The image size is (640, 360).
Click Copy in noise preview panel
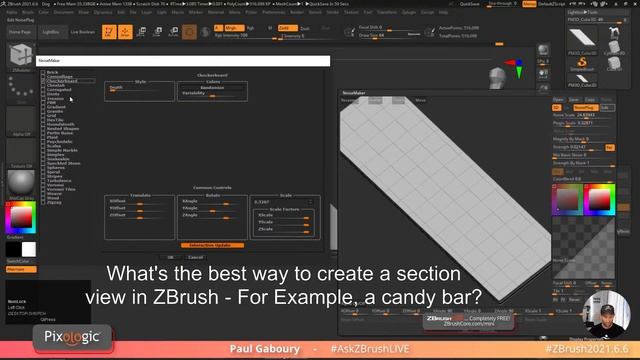tap(590, 100)
